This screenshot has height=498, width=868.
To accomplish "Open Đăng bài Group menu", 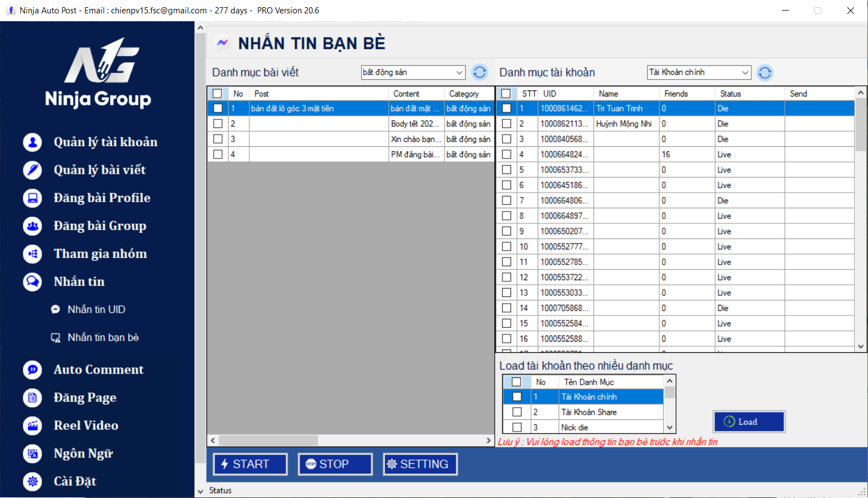I will 100,226.
